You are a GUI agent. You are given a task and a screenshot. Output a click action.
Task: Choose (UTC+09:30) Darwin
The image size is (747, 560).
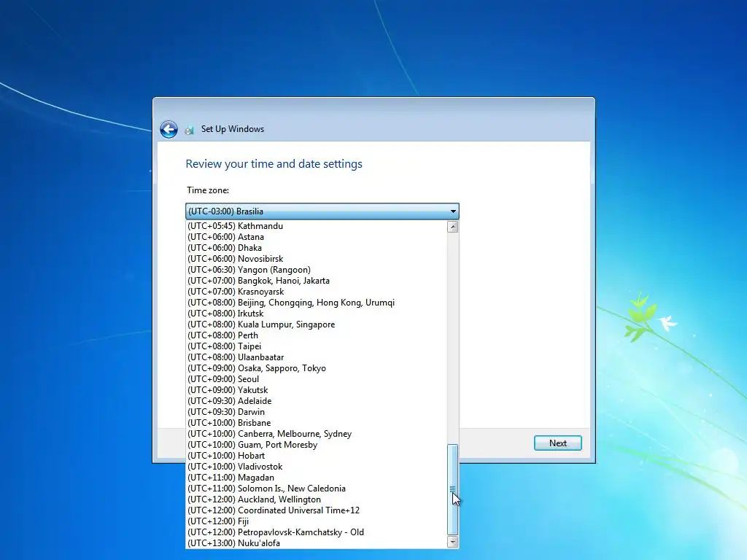click(x=317, y=412)
